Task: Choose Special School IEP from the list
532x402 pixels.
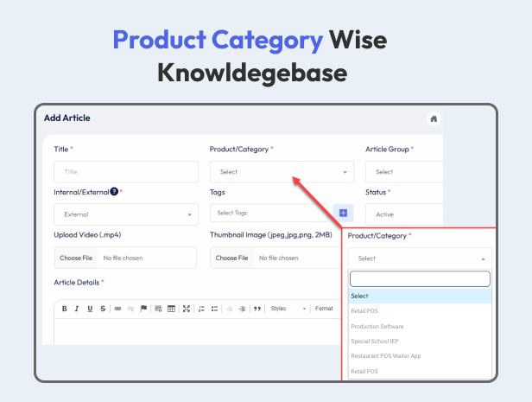Action: point(373,341)
